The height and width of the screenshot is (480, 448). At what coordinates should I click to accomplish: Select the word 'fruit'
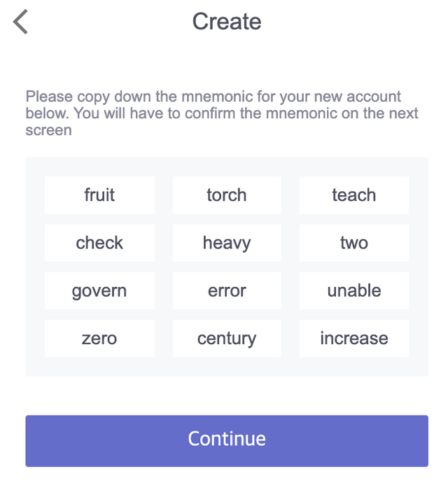tap(99, 195)
